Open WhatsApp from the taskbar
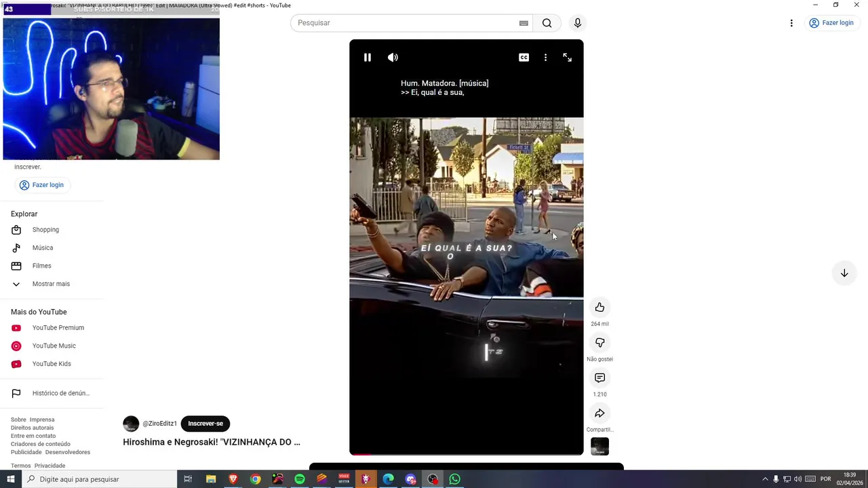The height and width of the screenshot is (488, 868). (x=454, y=479)
